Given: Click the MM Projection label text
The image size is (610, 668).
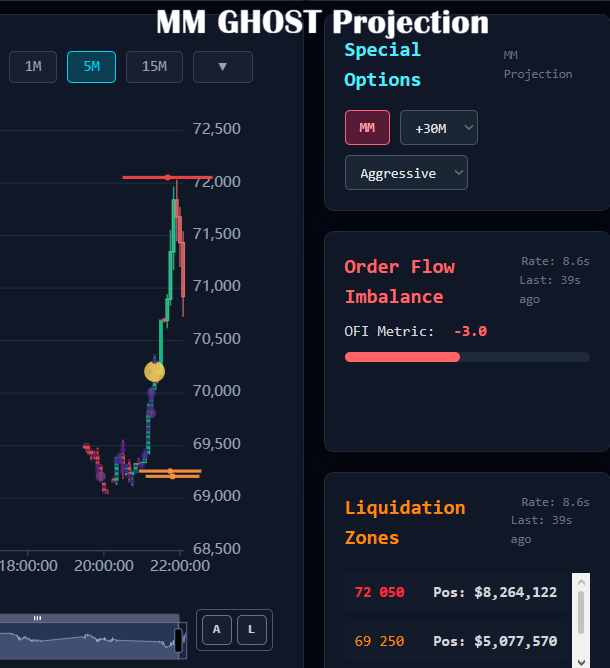Looking at the screenshot, I should (538, 65).
